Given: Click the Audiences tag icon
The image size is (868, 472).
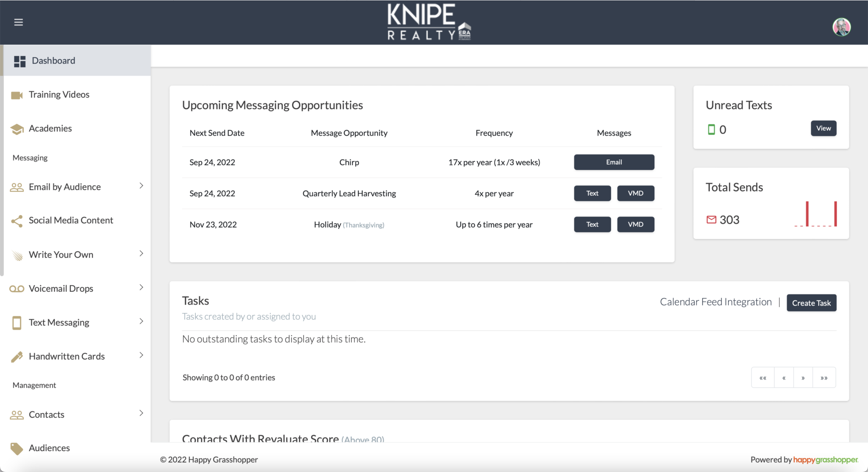Looking at the screenshot, I should coord(17,448).
